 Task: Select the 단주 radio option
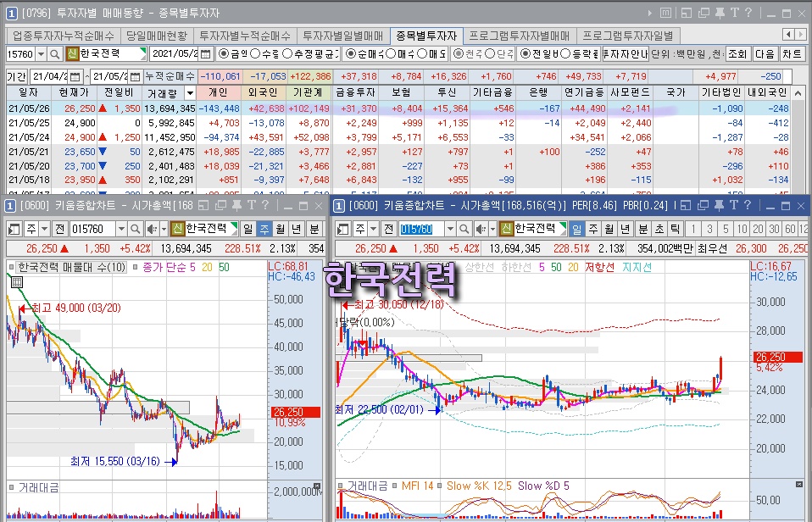tap(491, 54)
